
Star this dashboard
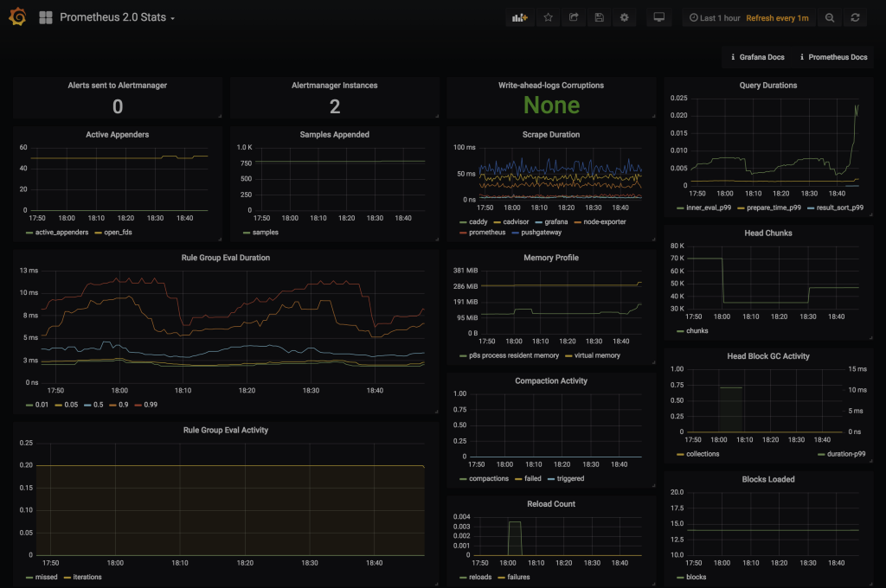tap(548, 17)
